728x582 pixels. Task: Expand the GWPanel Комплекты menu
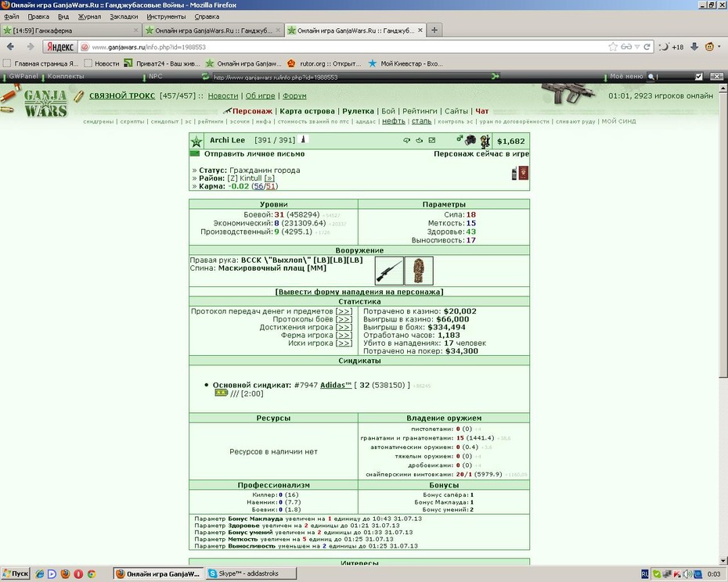(65, 76)
